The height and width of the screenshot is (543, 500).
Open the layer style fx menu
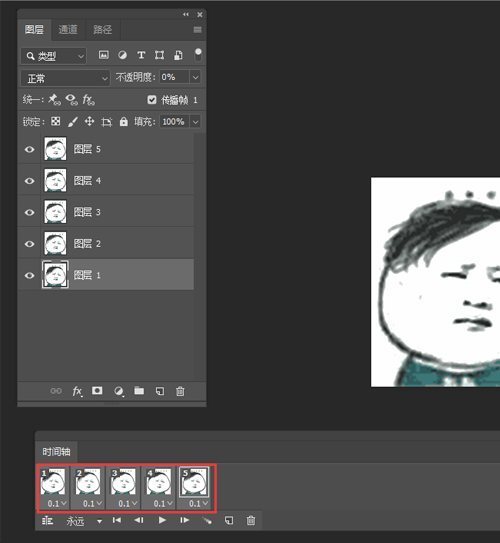click(77, 391)
